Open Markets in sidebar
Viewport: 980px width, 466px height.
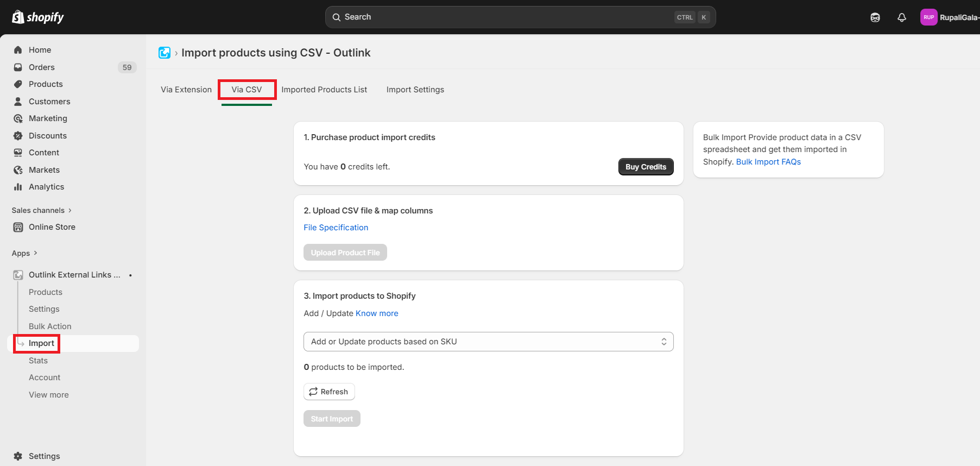tap(44, 170)
